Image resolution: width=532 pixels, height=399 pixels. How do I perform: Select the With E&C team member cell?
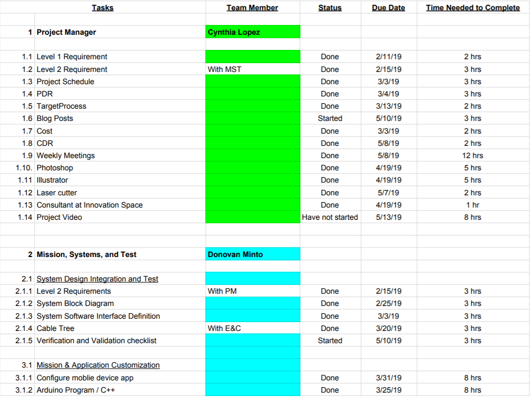pyautogui.click(x=253, y=328)
